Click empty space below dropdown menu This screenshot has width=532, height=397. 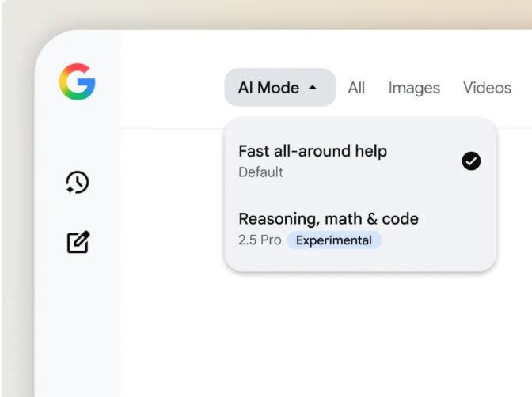[x=340, y=332]
